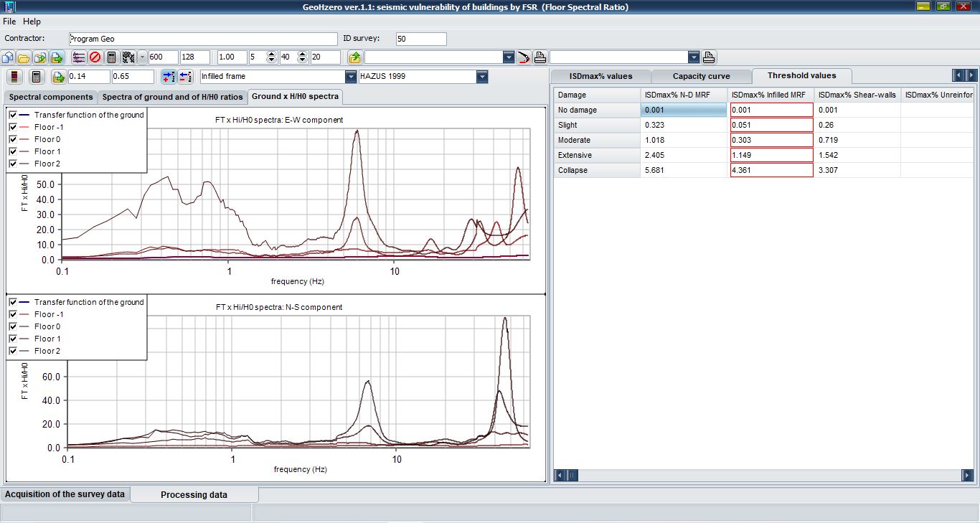This screenshot has width=980, height=523.
Task: Click the export icon beside the 0.14 field
Action: (59, 77)
